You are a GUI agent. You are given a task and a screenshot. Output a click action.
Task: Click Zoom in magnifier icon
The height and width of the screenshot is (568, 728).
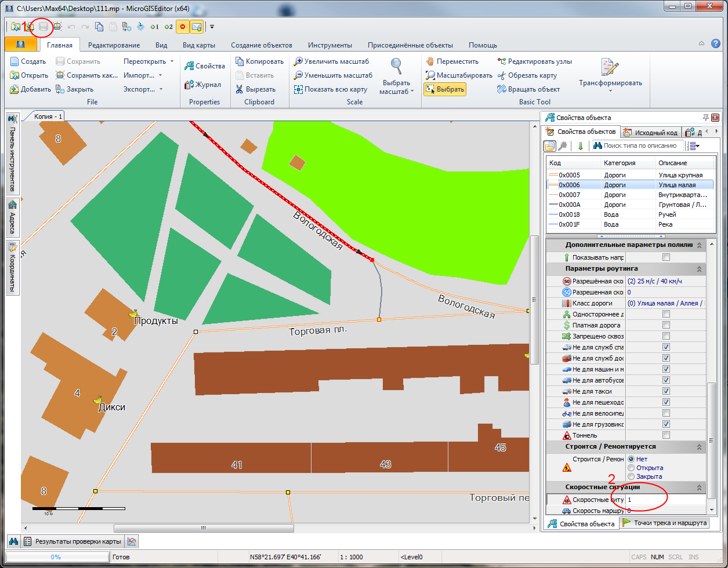point(331,61)
